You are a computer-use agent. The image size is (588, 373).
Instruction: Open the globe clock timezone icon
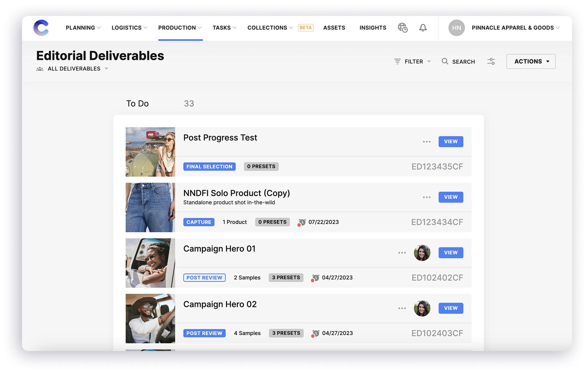pyautogui.click(x=402, y=28)
